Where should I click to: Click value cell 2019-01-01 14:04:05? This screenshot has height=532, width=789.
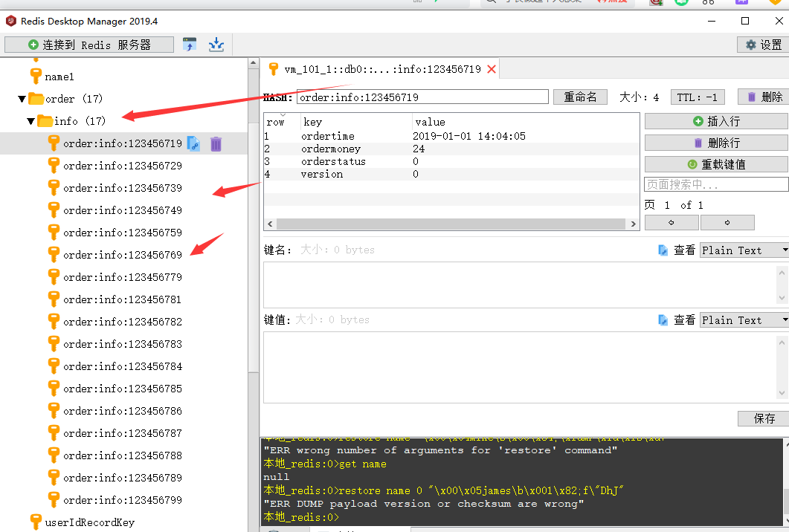(469, 136)
